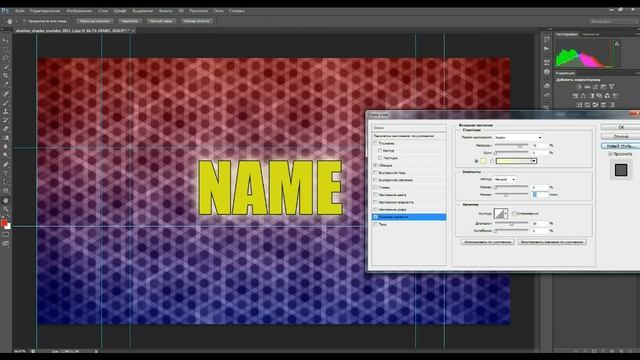Click the outer glow color swatch

pyautogui.click(x=483, y=161)
